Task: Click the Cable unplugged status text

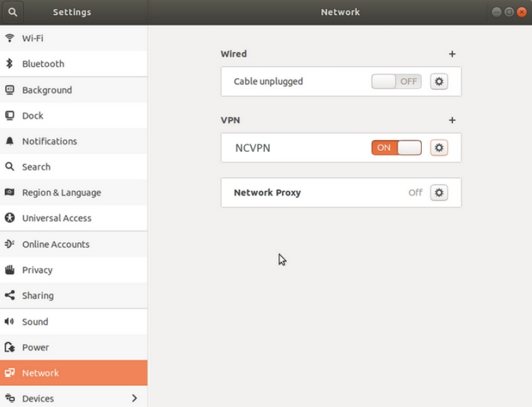Action: click(x=268, y=81)
